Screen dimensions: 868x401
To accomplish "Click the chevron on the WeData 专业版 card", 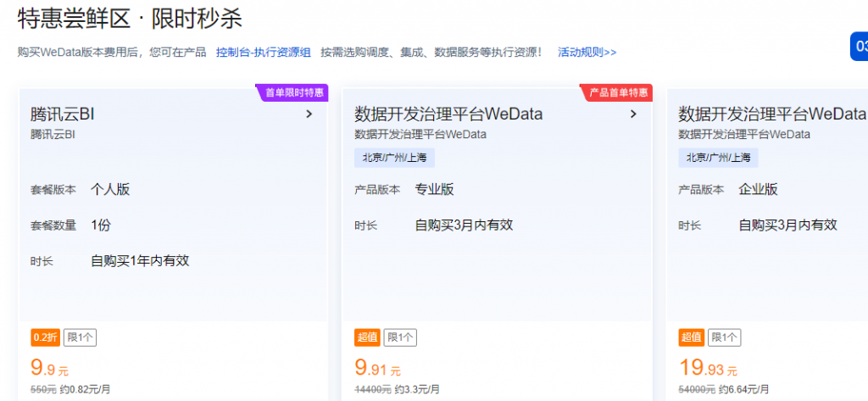I will (x=634, y=114).
